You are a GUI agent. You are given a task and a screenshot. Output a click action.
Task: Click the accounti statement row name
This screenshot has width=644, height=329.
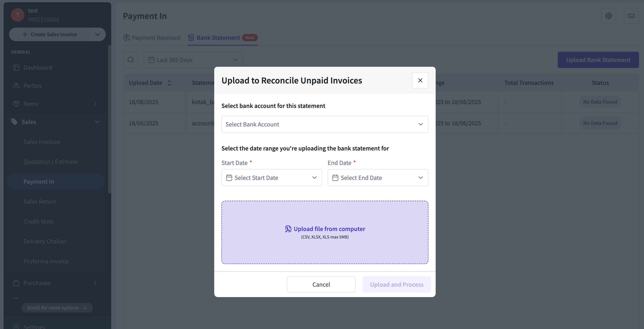click(x=203, y=123)
